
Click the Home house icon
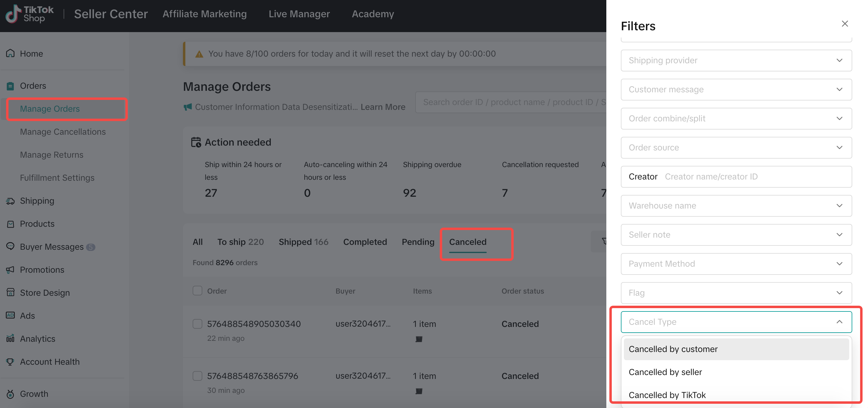[10, 53]
